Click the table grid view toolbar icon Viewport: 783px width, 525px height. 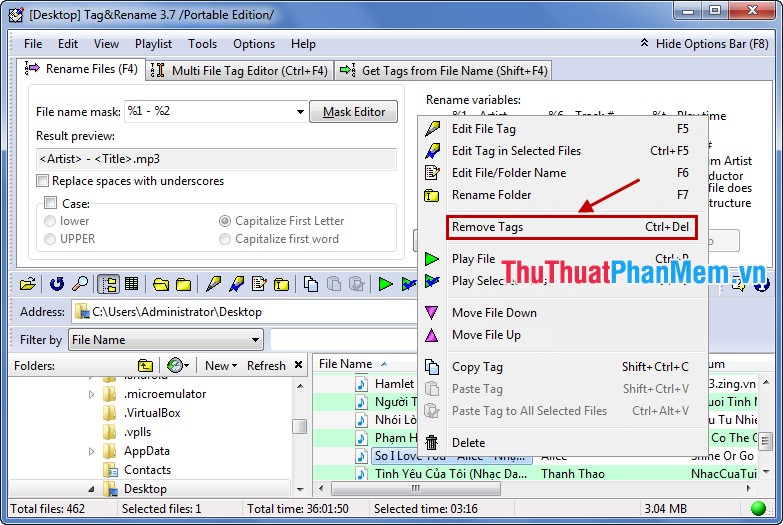pos(131,284)
